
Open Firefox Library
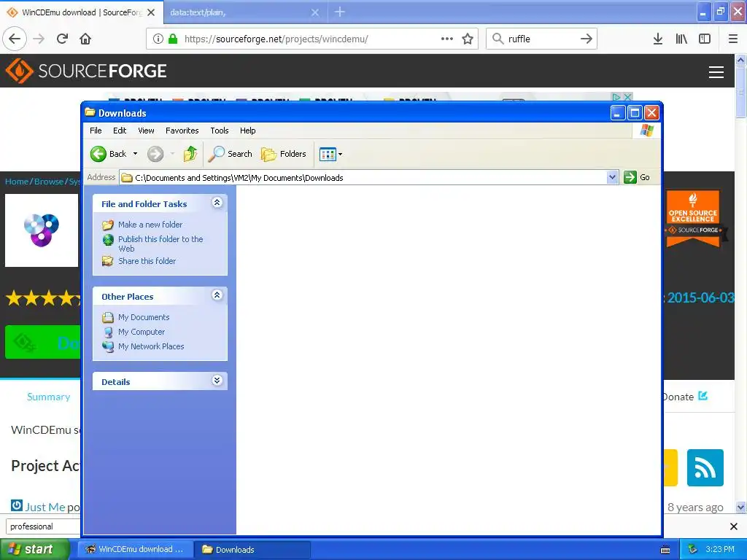point(681,39)
